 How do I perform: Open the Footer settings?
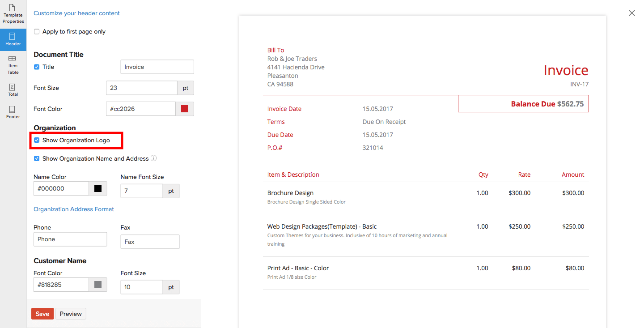(x=13, y=112)
